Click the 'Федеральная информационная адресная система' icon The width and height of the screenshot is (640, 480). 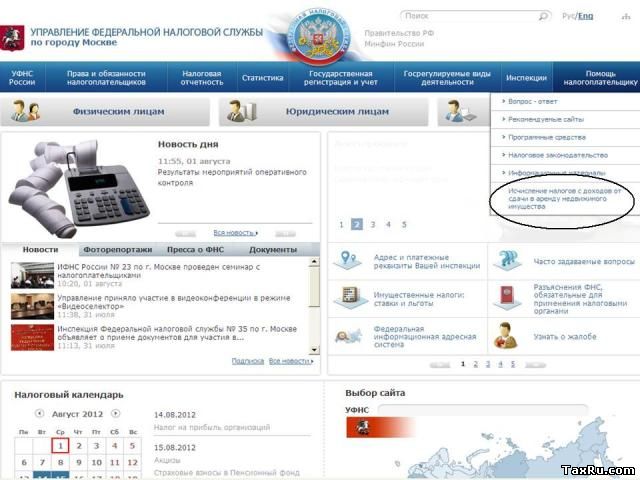coord(350,332)
